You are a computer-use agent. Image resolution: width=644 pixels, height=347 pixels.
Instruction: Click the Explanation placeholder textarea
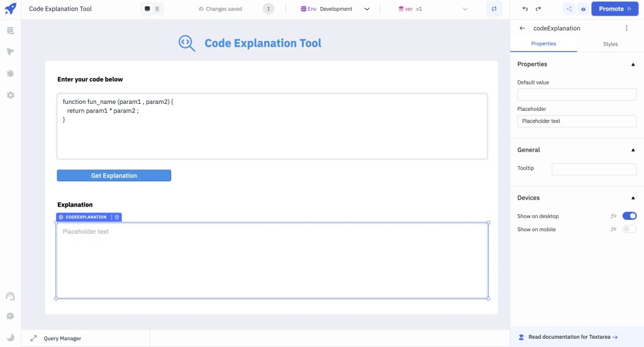272,261
